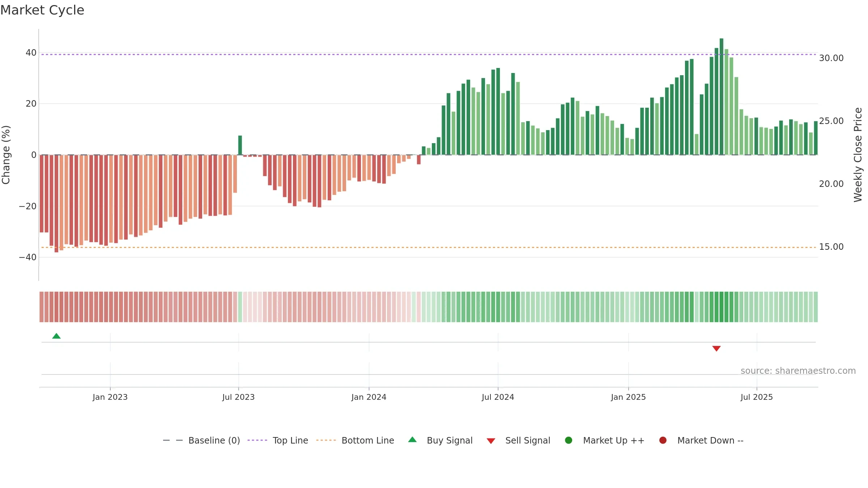Click the first red heat-strip cell
868x488 pixels.
pyautogui.click(x=42, y=307)
